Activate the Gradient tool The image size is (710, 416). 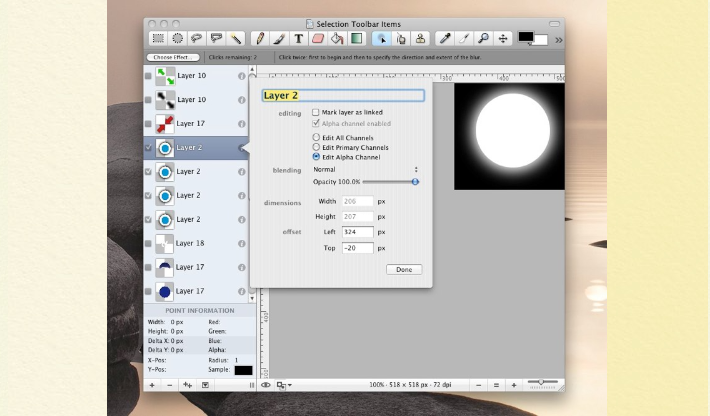[x=356, y=39]
